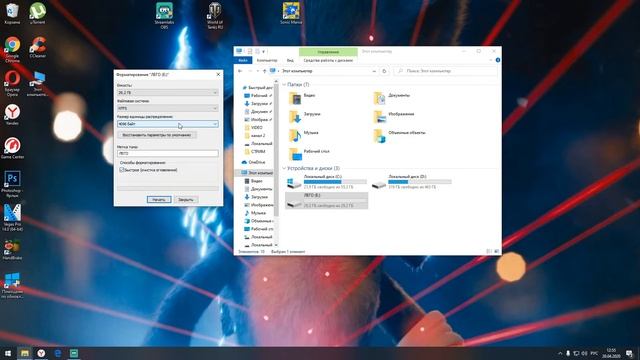
Task: Select the Photoshop desktop shortcut
Action: [12, 184]
